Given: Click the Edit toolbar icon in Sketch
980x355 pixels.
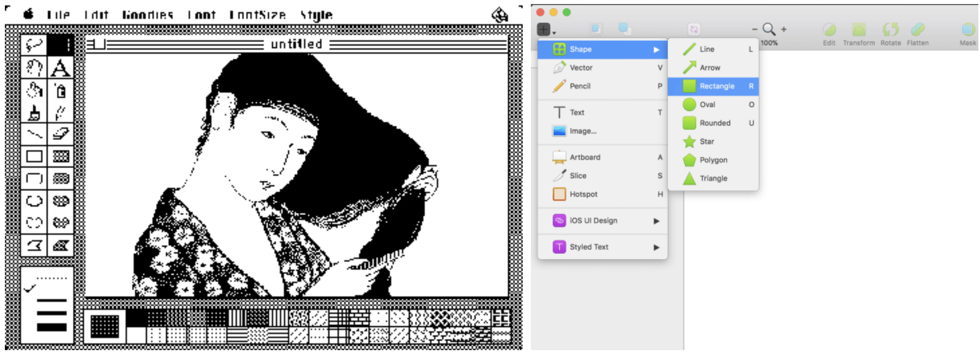Looking at the screenshot, I should pos(829,30).
